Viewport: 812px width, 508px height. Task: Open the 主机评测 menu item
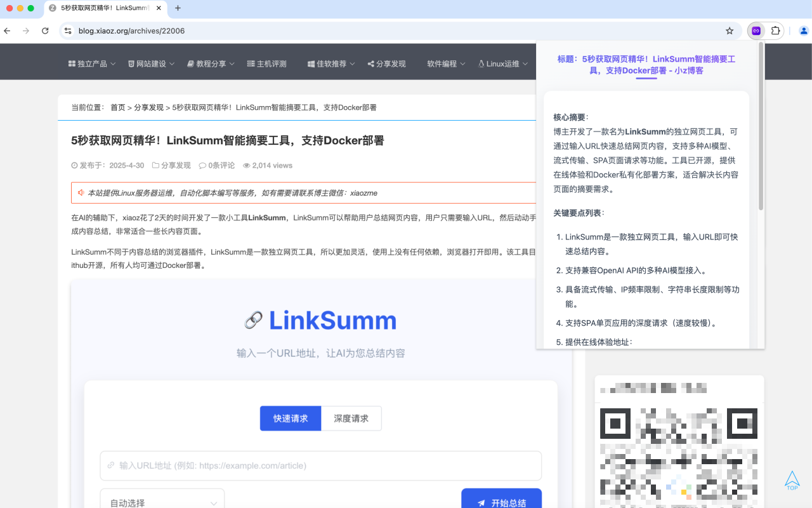click(267, 64)
